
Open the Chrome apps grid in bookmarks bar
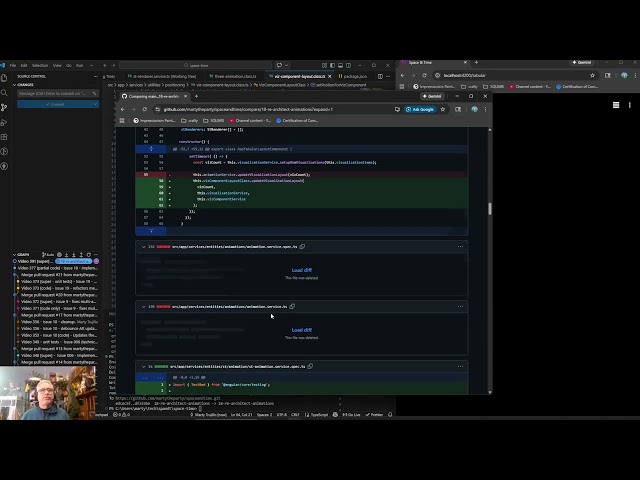coord(122,121)
